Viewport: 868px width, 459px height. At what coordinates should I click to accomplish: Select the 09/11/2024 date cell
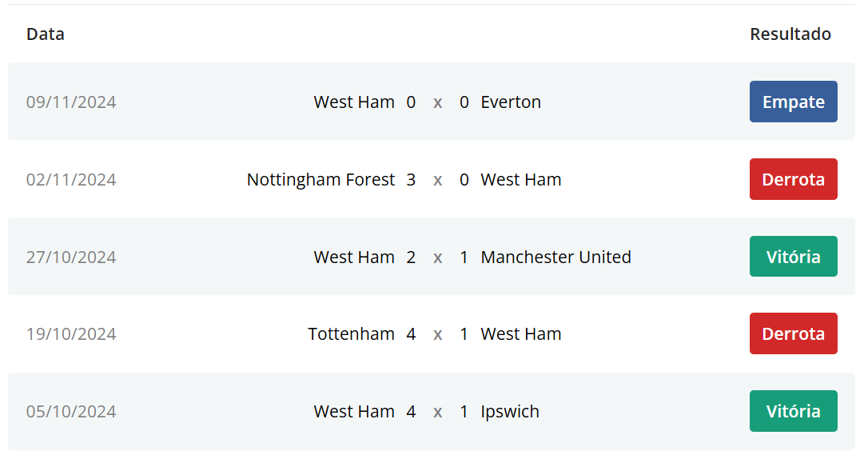(x=71, y=102)
